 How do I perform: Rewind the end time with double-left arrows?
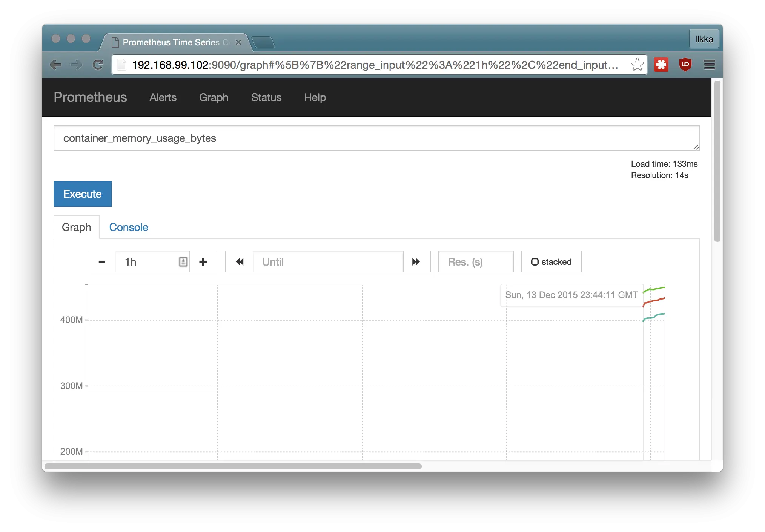pos(239,262)
